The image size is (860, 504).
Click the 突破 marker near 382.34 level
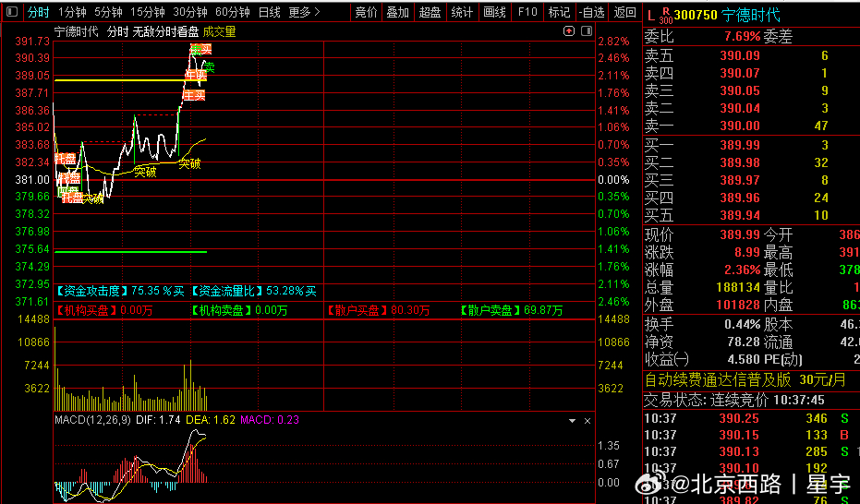click(x=189, y=163)
